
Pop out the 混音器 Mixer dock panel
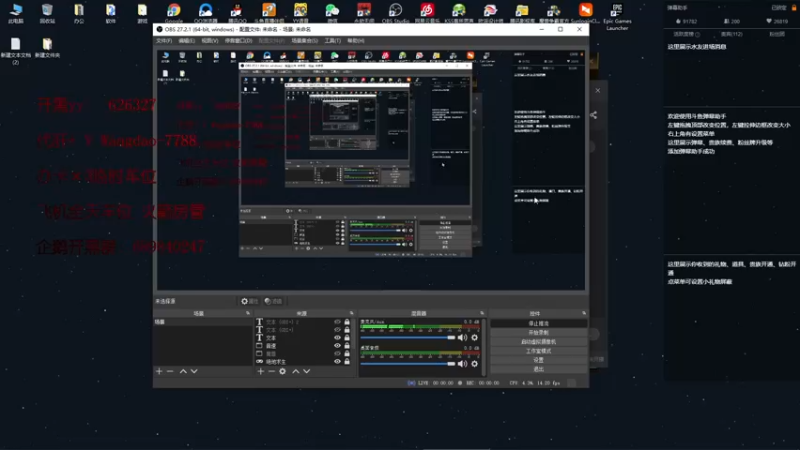tap(482, 313)
